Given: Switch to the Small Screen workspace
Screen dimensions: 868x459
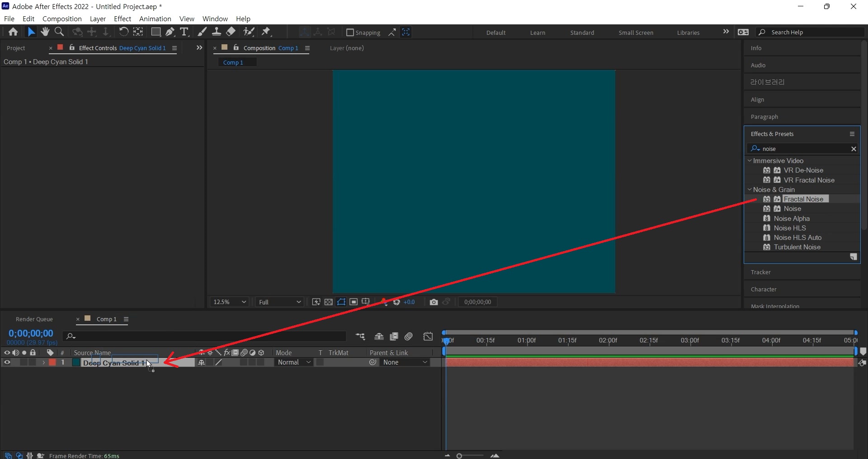Looking at the screenshot, I should coord(636,33).
